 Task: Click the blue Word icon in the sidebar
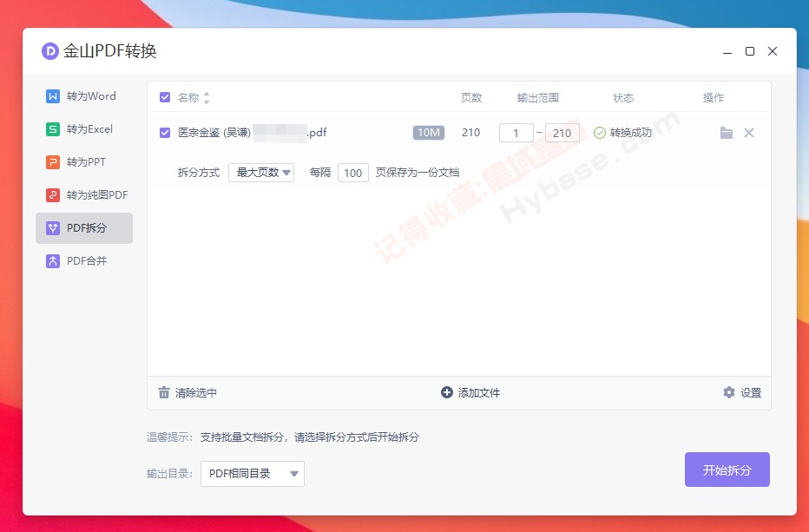(x=53, y=96)
